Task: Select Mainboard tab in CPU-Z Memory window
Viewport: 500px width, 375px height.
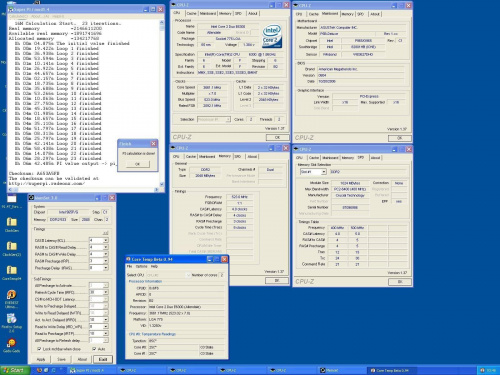Action: [x=207, y=156]
